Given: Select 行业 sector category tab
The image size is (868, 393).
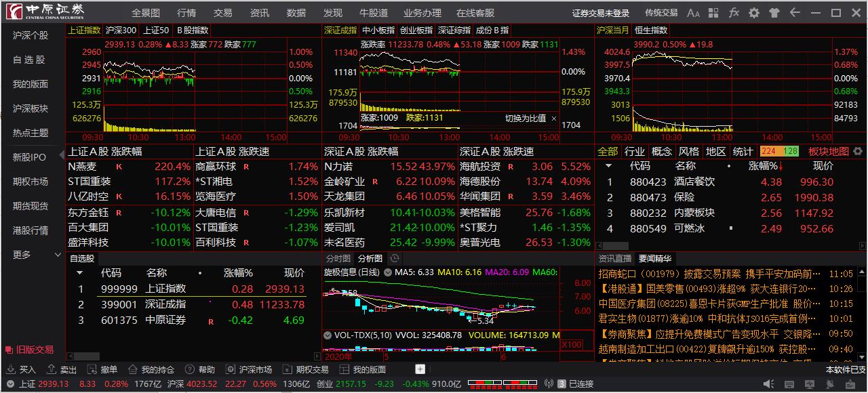Looking at the screenshot, I should click(x=635, y=151).
